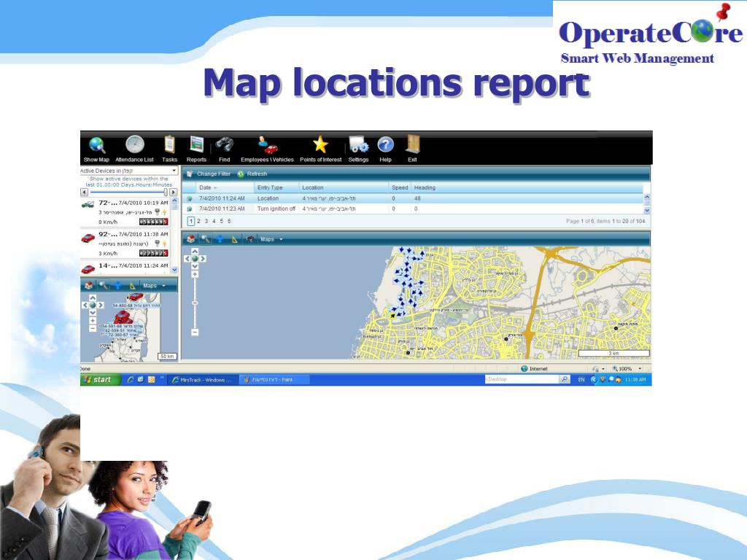Select magnifier zoom tool in main map toolbar
The width and height of the screenshot is (747, 560).
pos(205,239)
